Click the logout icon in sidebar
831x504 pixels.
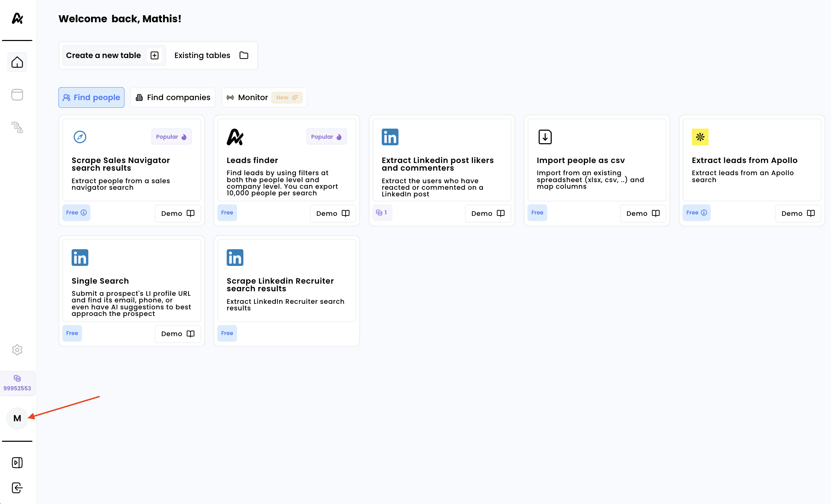click(17, 488)
